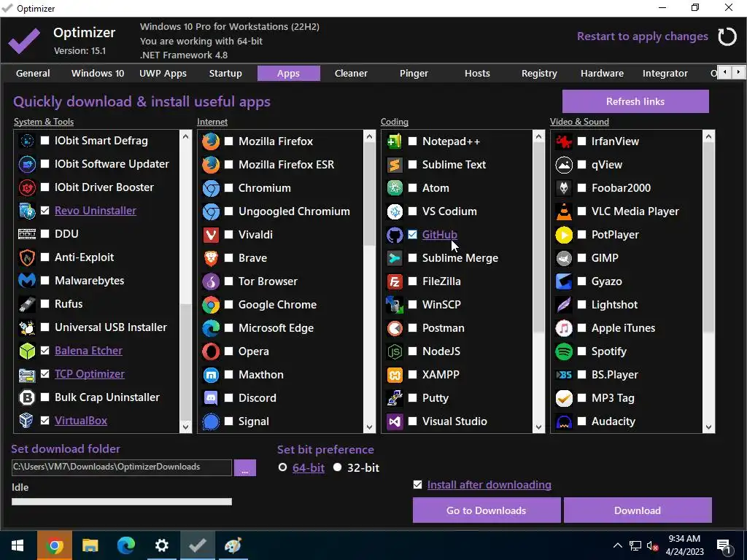The width and height of the screenshot is (747, 560).
Task: Select the 64-bit radio button
Action: [x=282, y=467]
